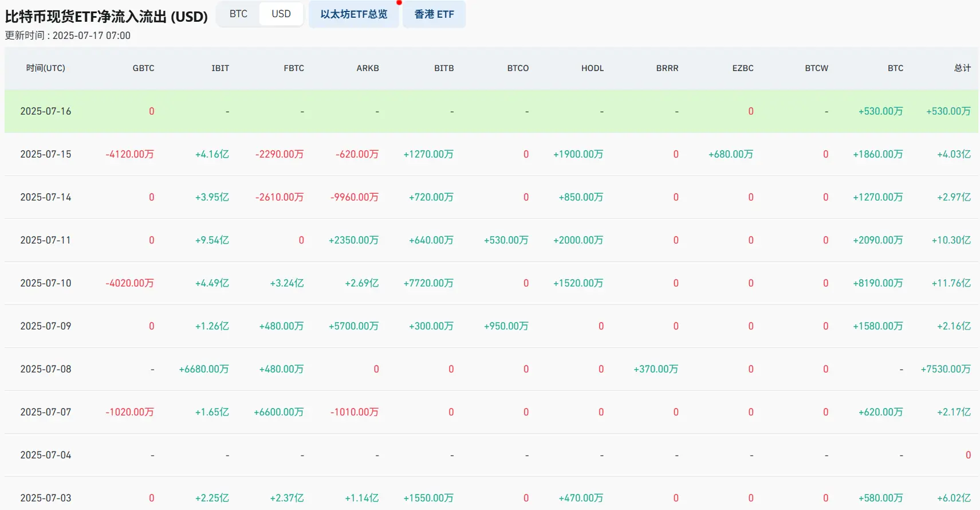Click the HODL column header
980x510 pixels.
pyautogui.click(x=593, y=68)
